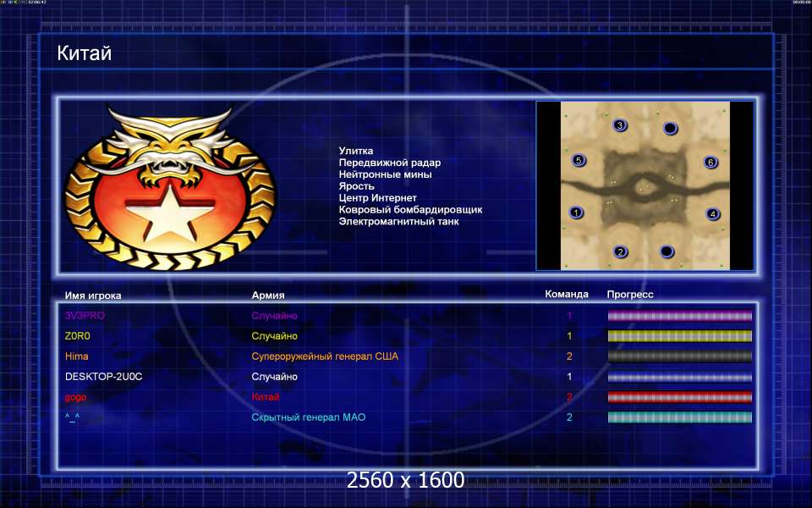Select player name 3V3PRO

click(85, 316)
